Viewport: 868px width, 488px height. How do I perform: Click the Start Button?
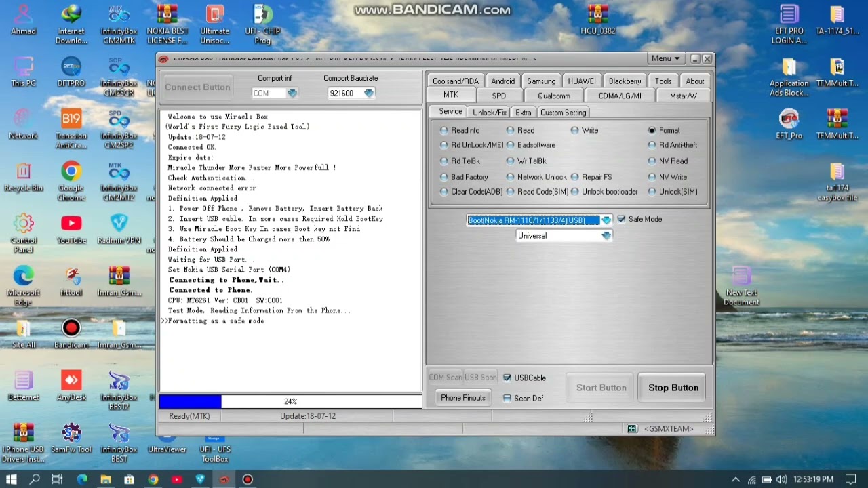[601, 388]
